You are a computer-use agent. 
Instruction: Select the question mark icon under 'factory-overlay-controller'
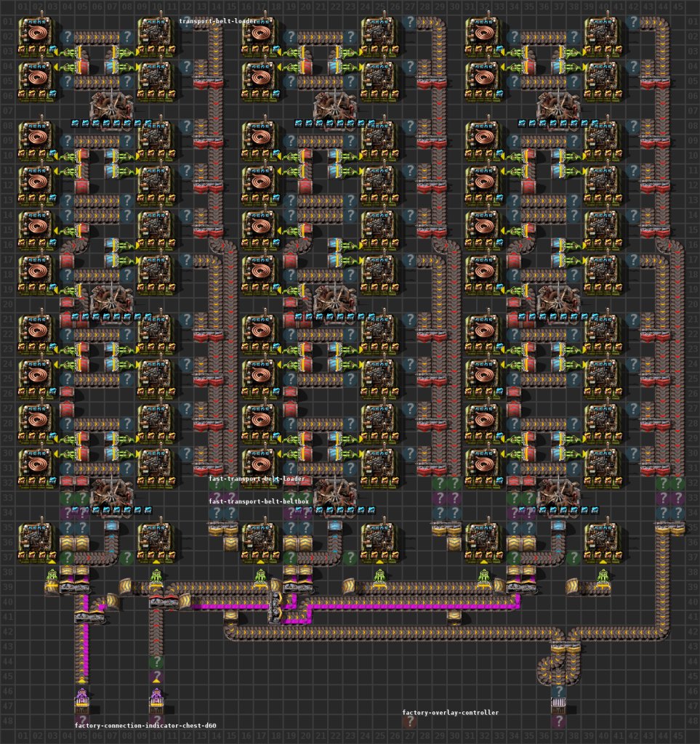(x=410, y=721)
